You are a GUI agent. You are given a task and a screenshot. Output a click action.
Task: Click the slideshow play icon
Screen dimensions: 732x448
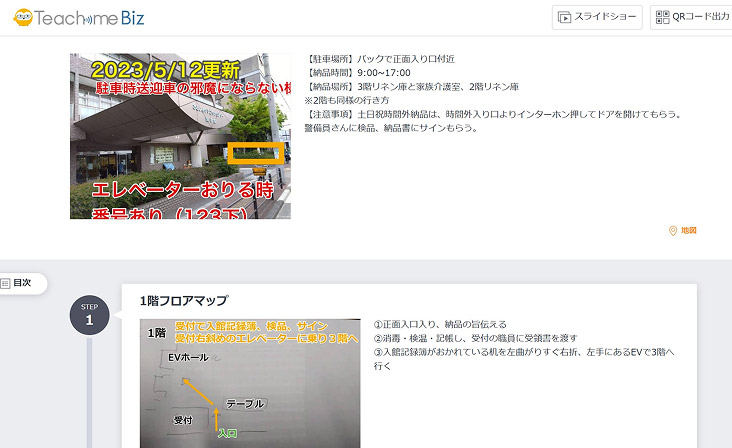[564, 17]
